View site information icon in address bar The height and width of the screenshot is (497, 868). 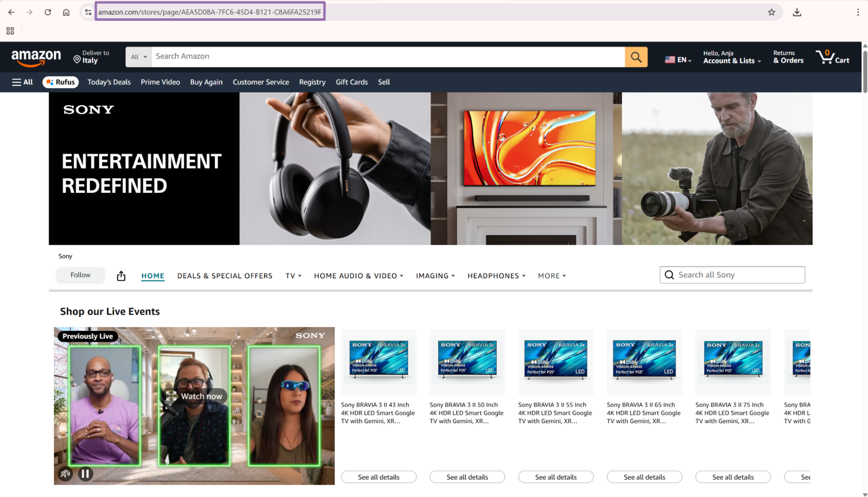point(88,12)
